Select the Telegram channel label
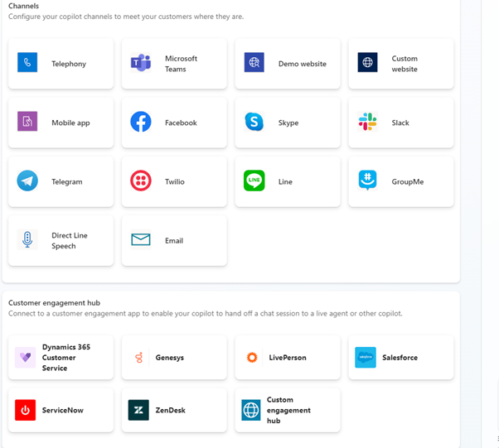Image resolution: width=499 pixels, height=448 pixels. coord(67,182)
